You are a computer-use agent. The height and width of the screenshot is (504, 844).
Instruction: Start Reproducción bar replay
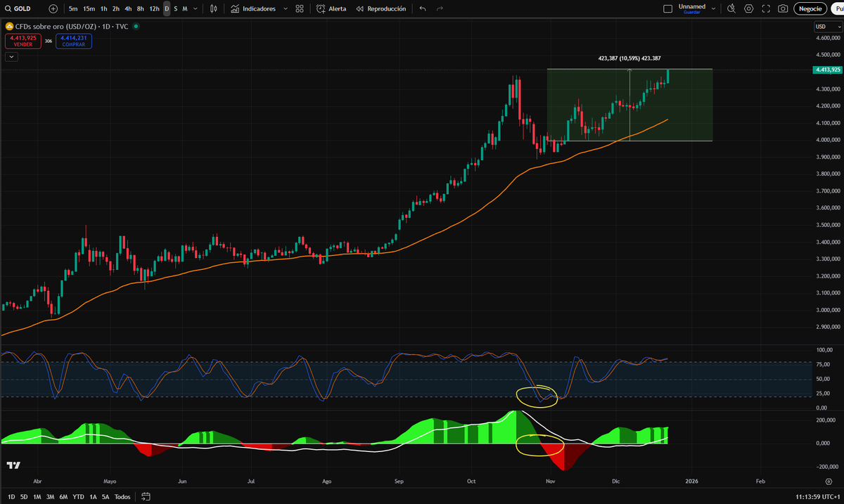(x=381, y=8)
